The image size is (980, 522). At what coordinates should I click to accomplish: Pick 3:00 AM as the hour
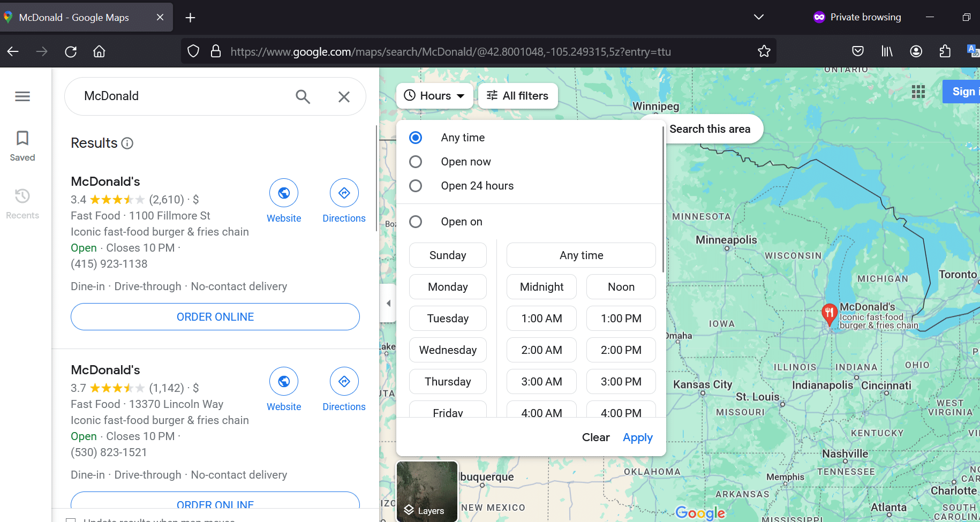[541, 382]
